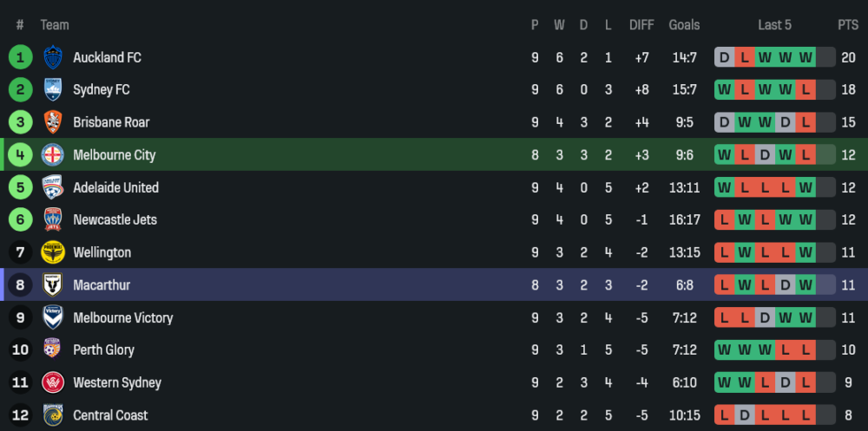
Task: Click the Brisbane Roar club badge
Action: [54, 122]
